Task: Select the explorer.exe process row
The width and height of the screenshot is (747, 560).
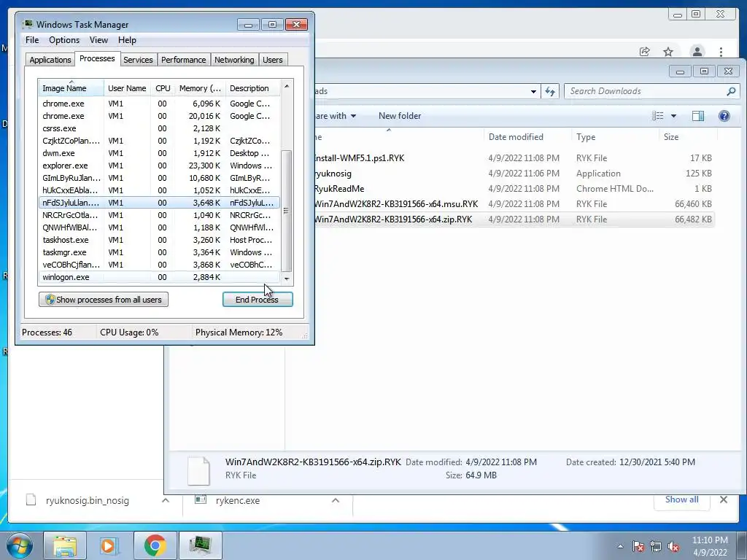Action: pyautogui.click(x=159, y=166)
